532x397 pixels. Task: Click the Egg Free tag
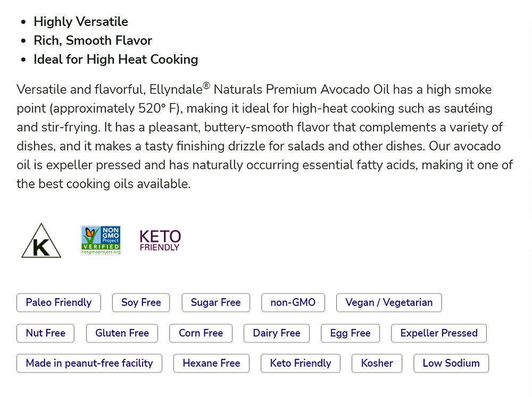pyautogui.click(x=350, y=333)
